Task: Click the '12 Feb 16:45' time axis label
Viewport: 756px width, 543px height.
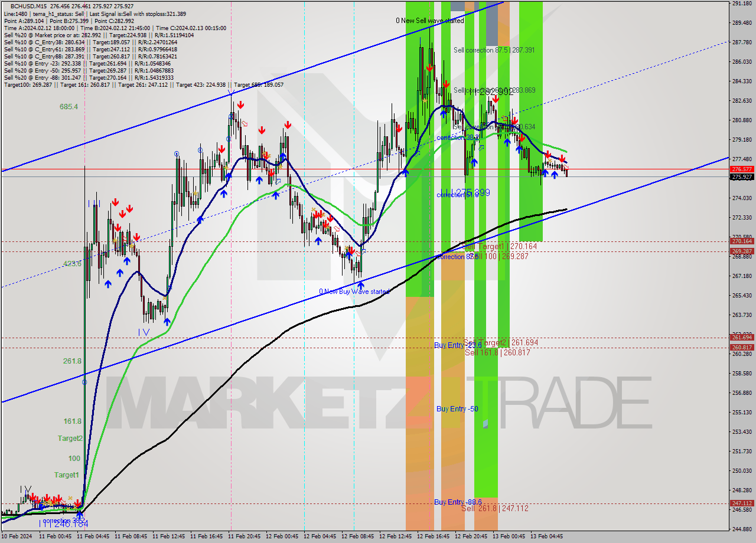Action: point(432,537)
